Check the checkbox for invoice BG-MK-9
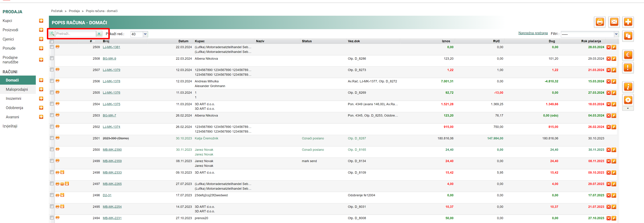 point(52,58)
